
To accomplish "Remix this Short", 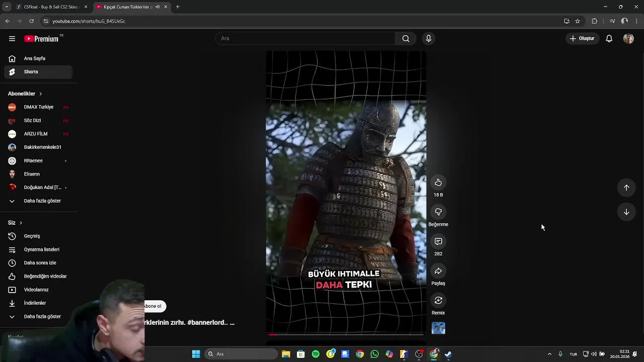I will click(438, 301).
